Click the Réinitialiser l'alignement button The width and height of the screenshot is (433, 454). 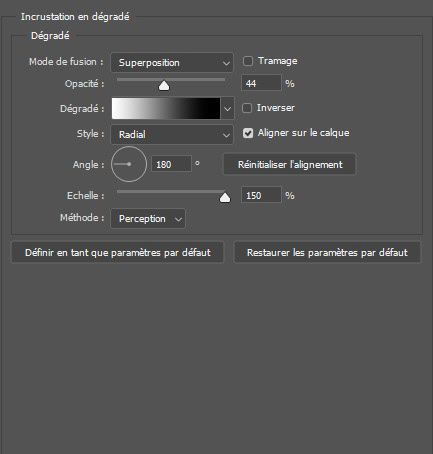coord(289,164)
